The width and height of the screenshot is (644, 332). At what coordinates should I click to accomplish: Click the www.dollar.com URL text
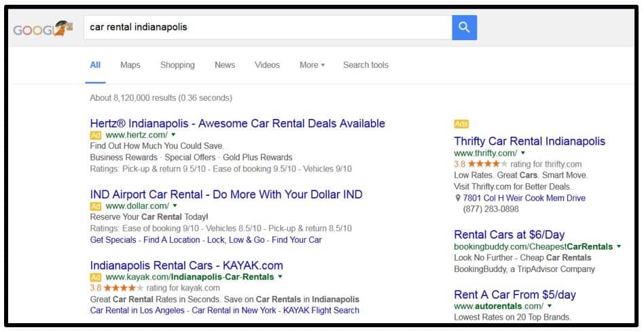click(137, 205)
